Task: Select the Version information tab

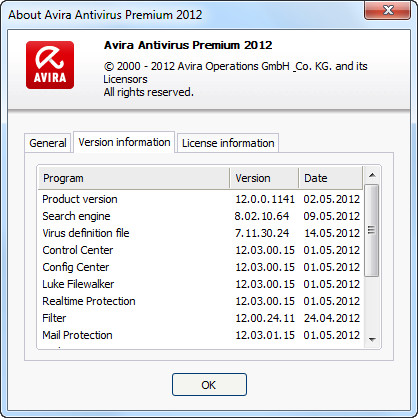Action: coord(124,142)
